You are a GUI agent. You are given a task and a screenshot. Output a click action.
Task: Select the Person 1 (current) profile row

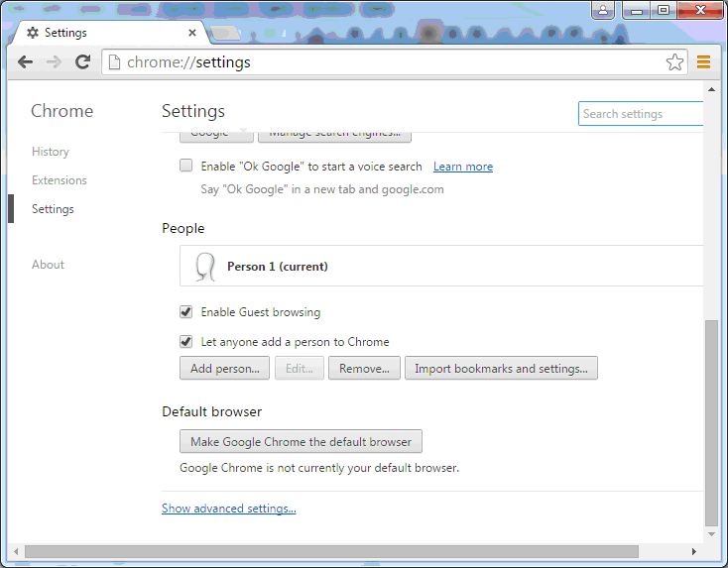point(441,266)
